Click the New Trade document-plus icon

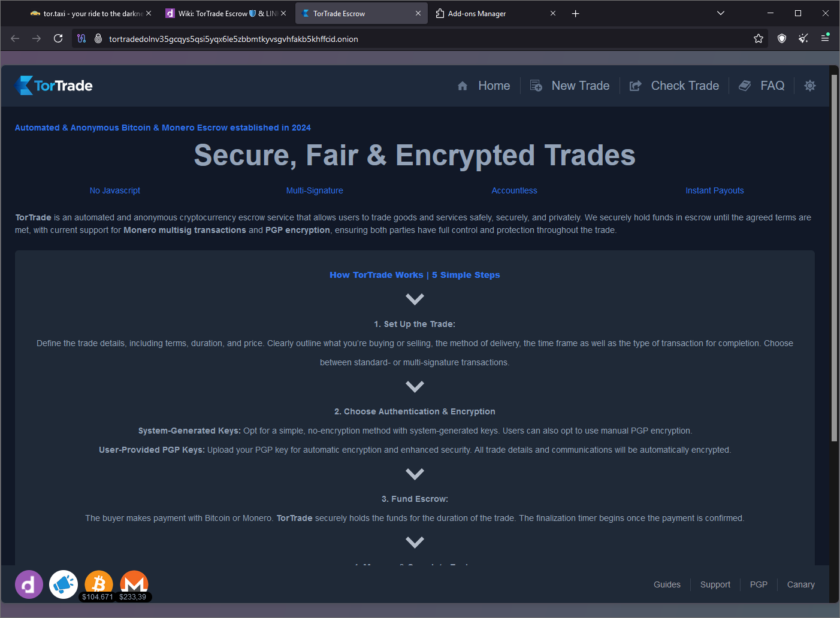pos(536,86)
